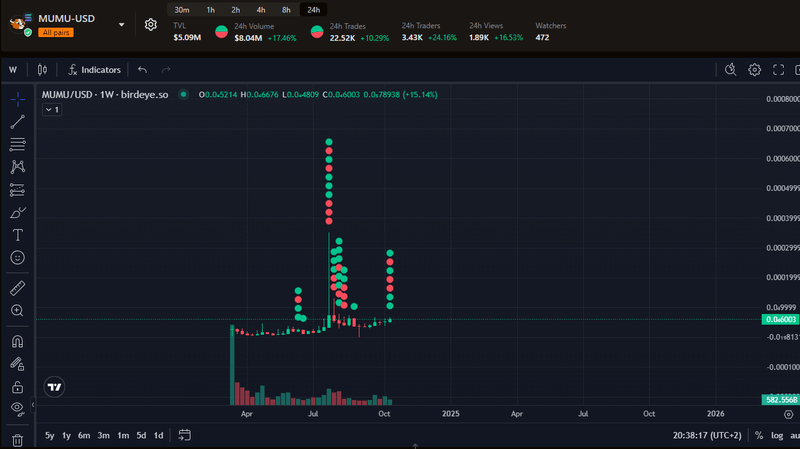
Task: Click the MUMU token logo
Action: coord(19,23)
